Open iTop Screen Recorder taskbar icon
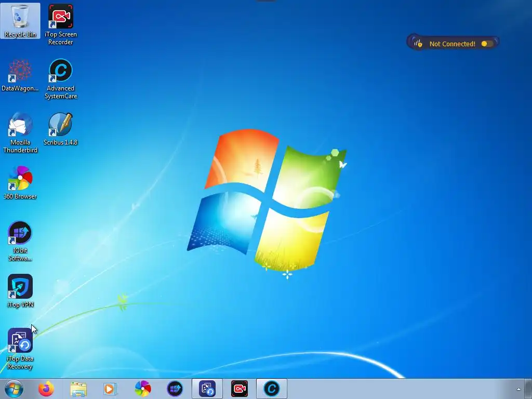This screenshot has width=532, height=399. pyautogui.click(x=239, y=389)
